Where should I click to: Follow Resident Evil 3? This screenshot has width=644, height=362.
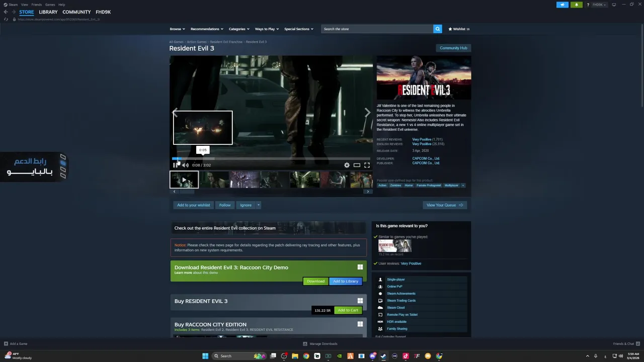tap(225, 205)
